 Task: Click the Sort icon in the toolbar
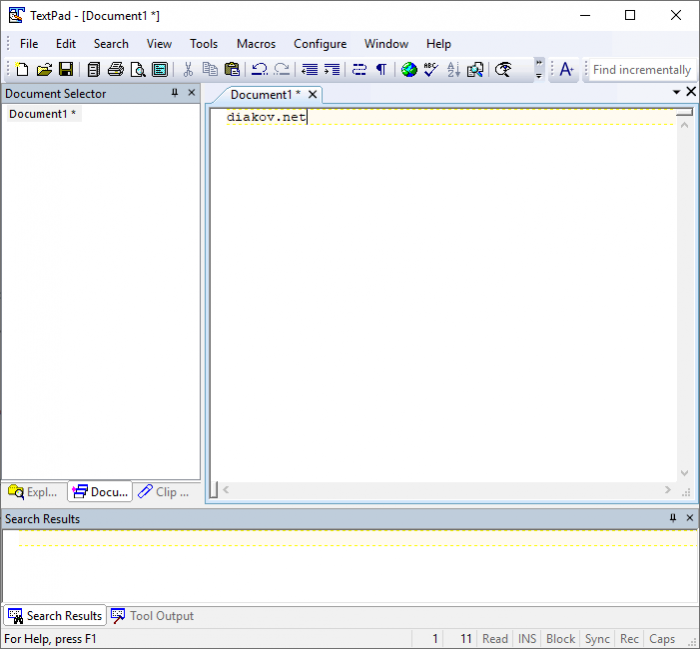[x=453, y=70]
